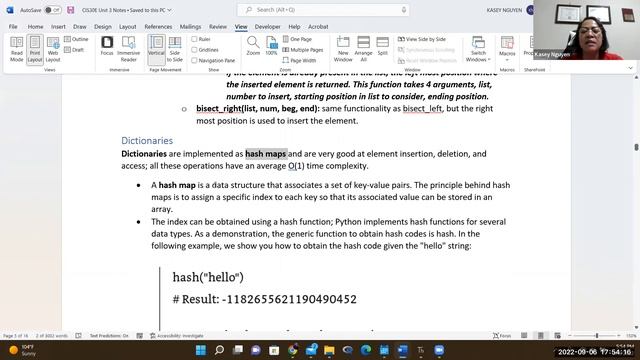640x360 pixels.
Task: Click the spelling check book icon
Action: (78, 336)
